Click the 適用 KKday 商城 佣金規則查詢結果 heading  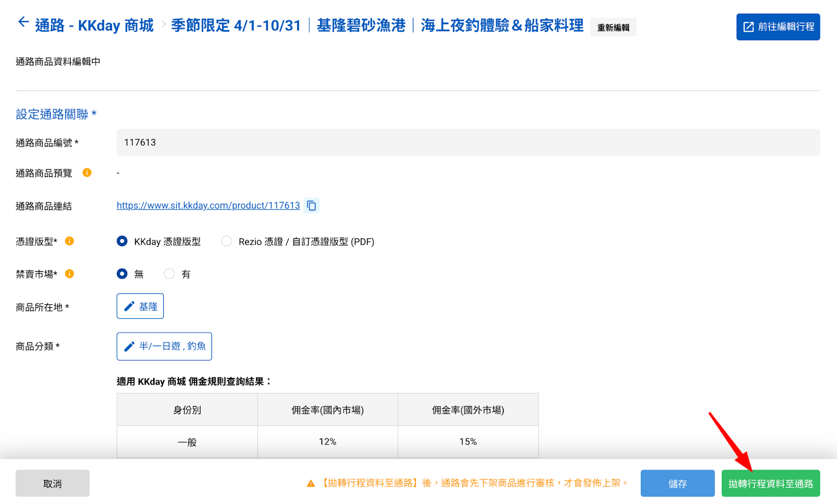click(x=194, y=382)
